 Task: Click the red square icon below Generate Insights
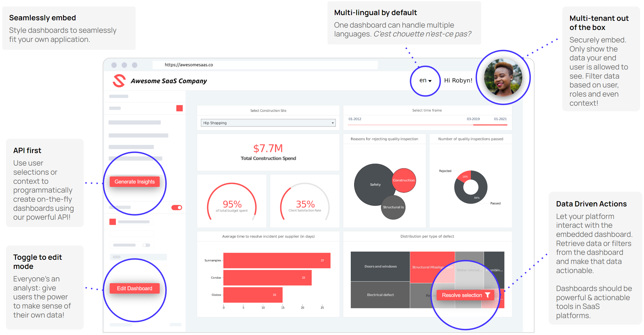click(112, 222)
